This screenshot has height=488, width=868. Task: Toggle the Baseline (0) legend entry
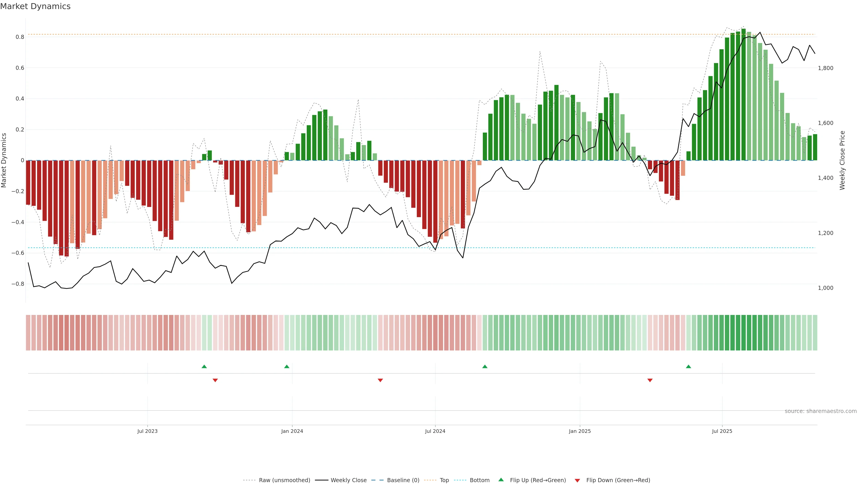point(403,480)
